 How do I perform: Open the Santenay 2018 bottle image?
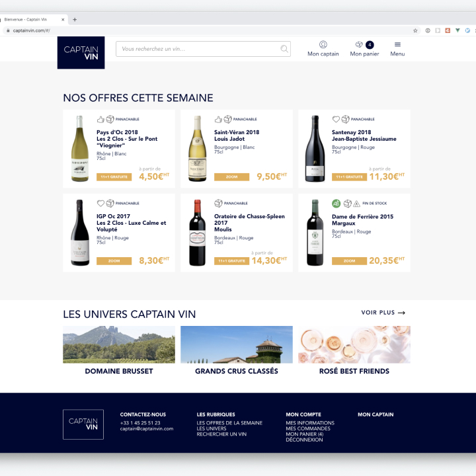click(315, 149)
